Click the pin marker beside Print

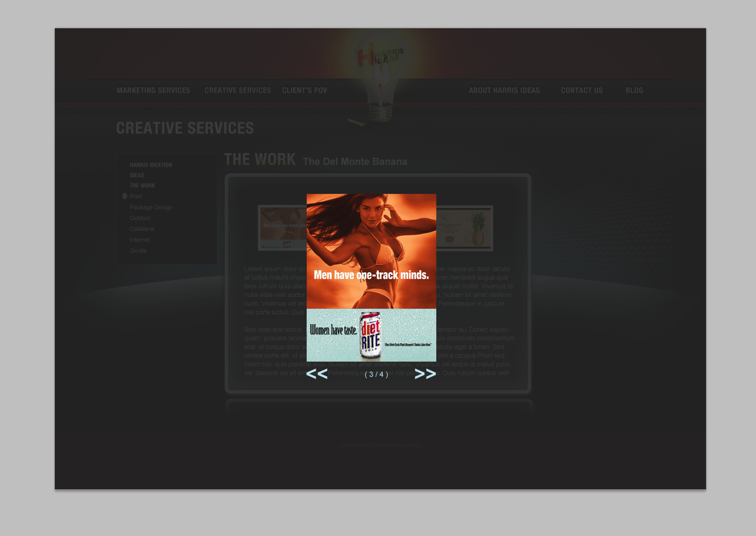click(125, 197)
